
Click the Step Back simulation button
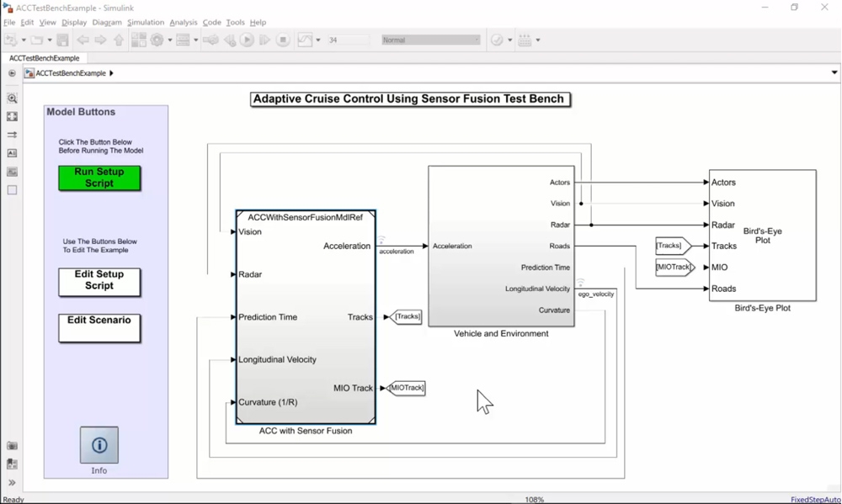(230, 40)
